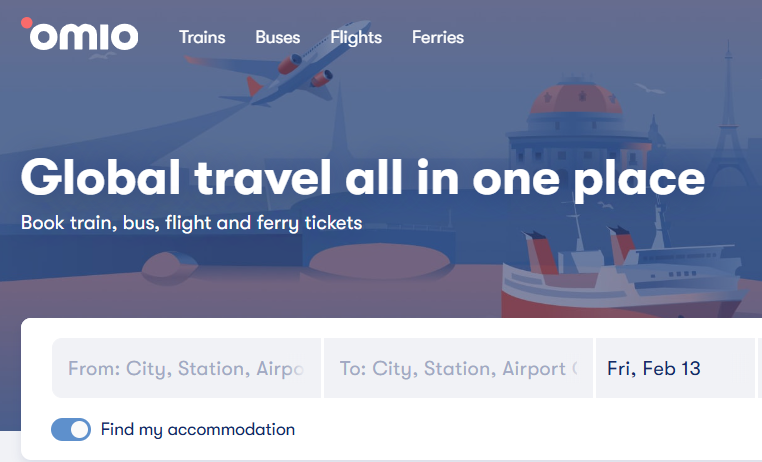The height and width of the screenshot is (462, 762).
Task: Click the Omio logo
Action: click(80, 36)
